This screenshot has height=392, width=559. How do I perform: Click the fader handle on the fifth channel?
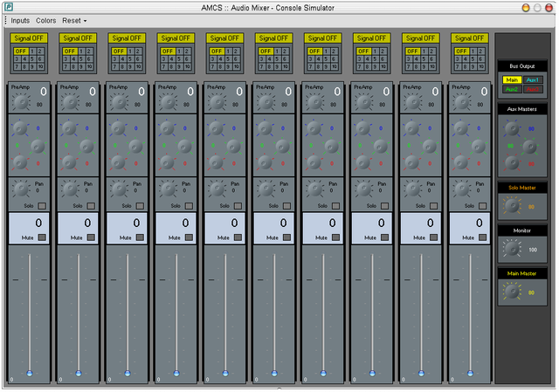point(225,373)
